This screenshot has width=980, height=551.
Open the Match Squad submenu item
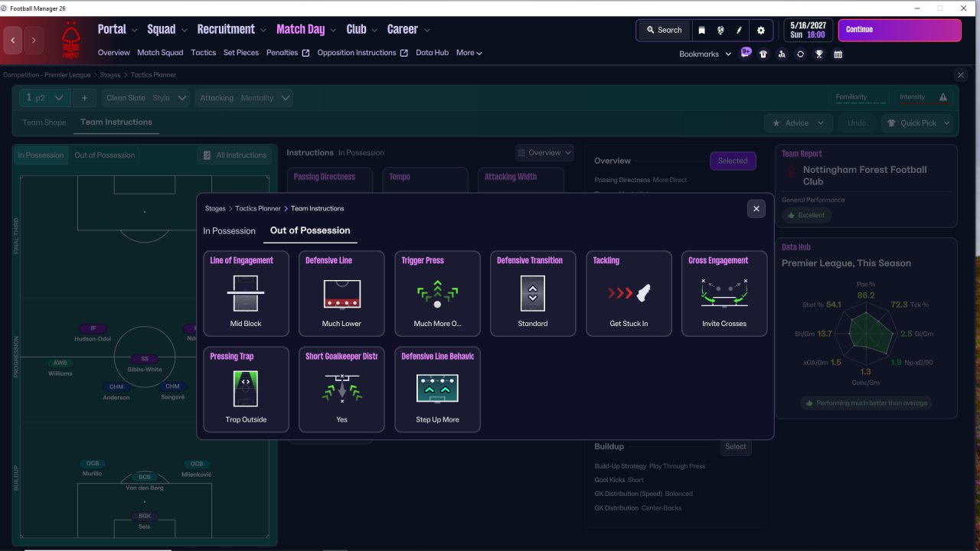pyautogui.click(x=160, y=53)
